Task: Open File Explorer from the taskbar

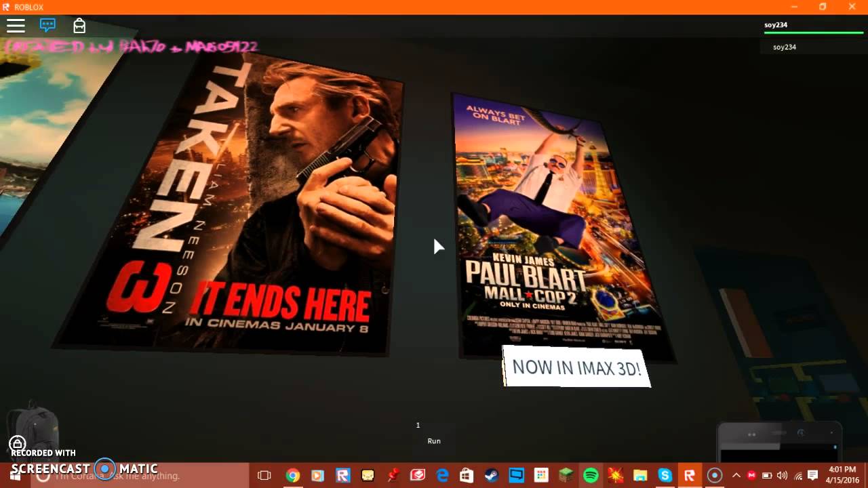Action: pos(639,476)
